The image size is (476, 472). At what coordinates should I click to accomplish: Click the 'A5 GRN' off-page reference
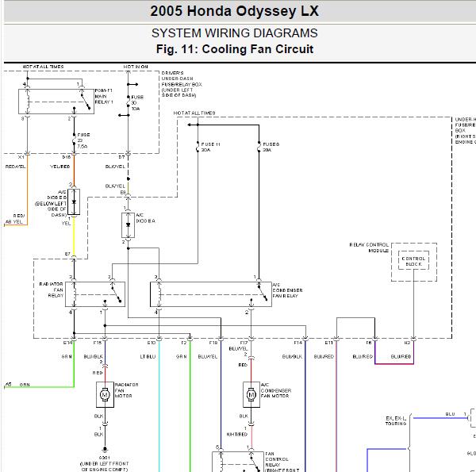[x=17, y=385]
